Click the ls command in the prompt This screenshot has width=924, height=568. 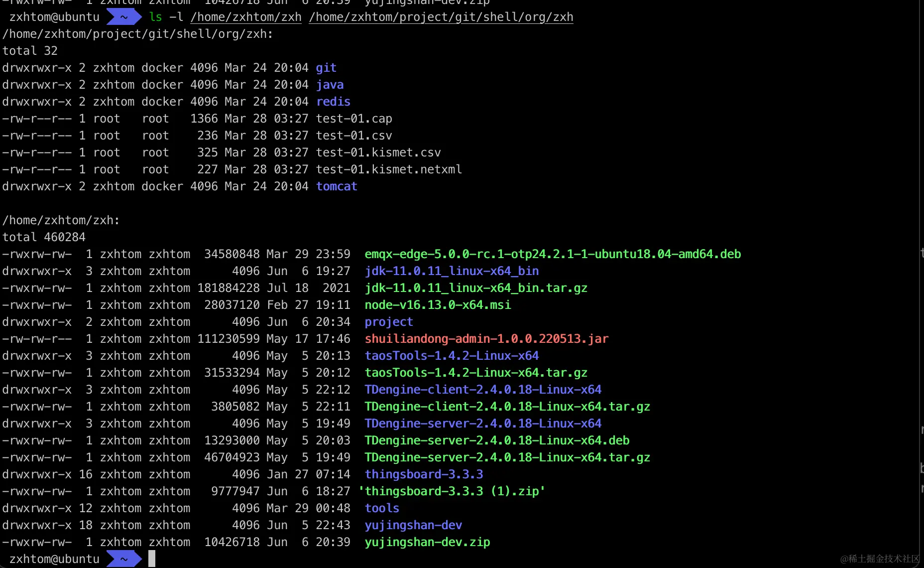(155, 17)
